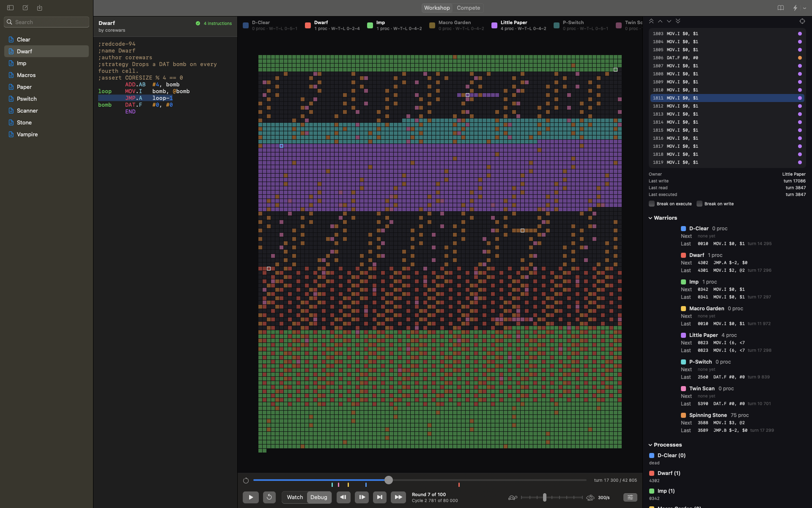Screen dimensions: 812x508
Task: Open the Scanner file in sidebar
Action: pyautogui.click(x=46, y=111)
